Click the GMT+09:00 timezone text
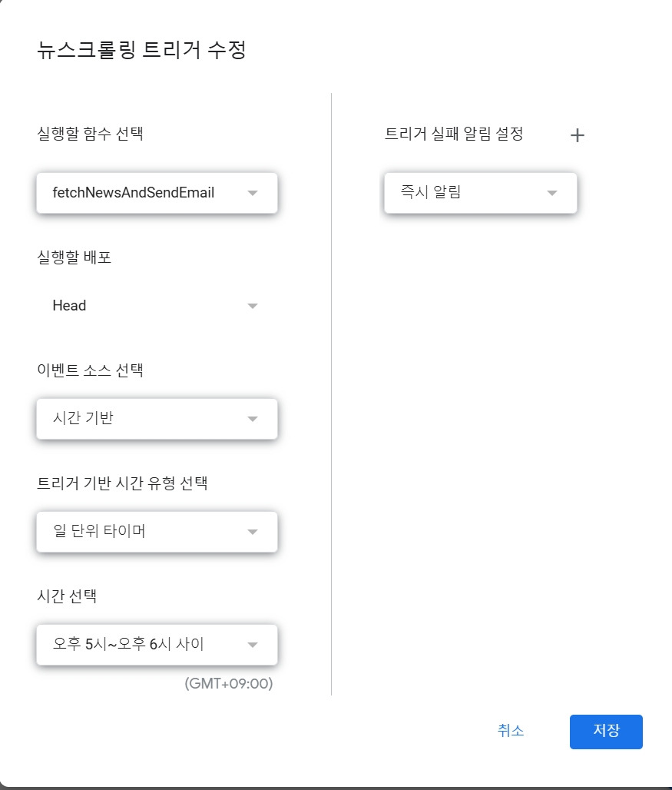The height and width of the screenshot is (790, 672). [229, 683]
